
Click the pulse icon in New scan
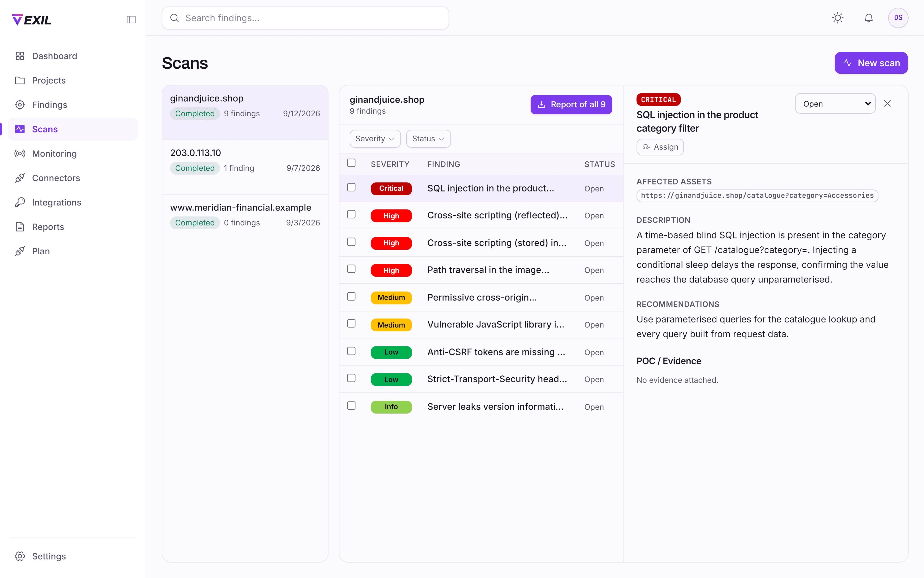(848, 63)
